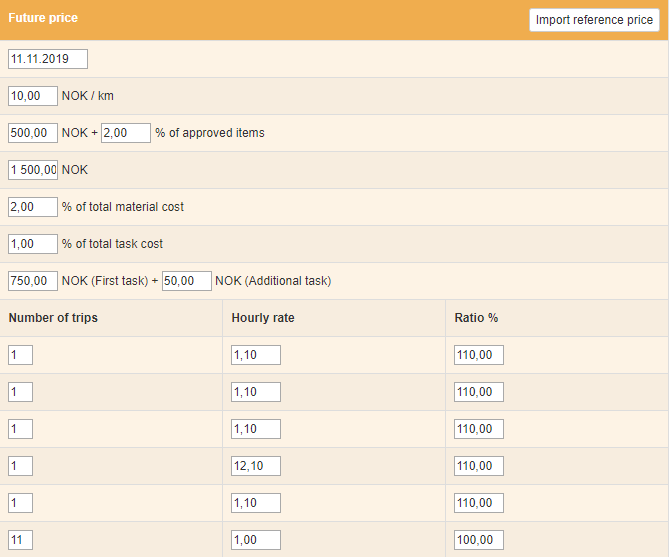Click the NOK / km price field
Viewport: 669px width, 557px height.
(x=33, y=96)
